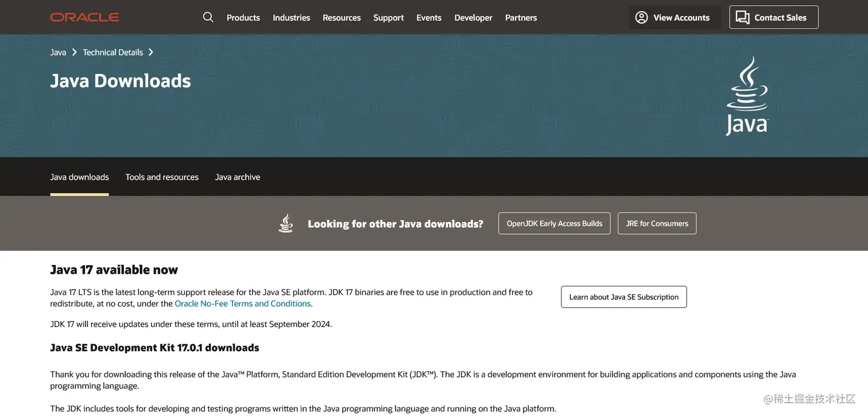
Task: Click 'Java 17 available now' heading
Action: click(x=114, y=270)
